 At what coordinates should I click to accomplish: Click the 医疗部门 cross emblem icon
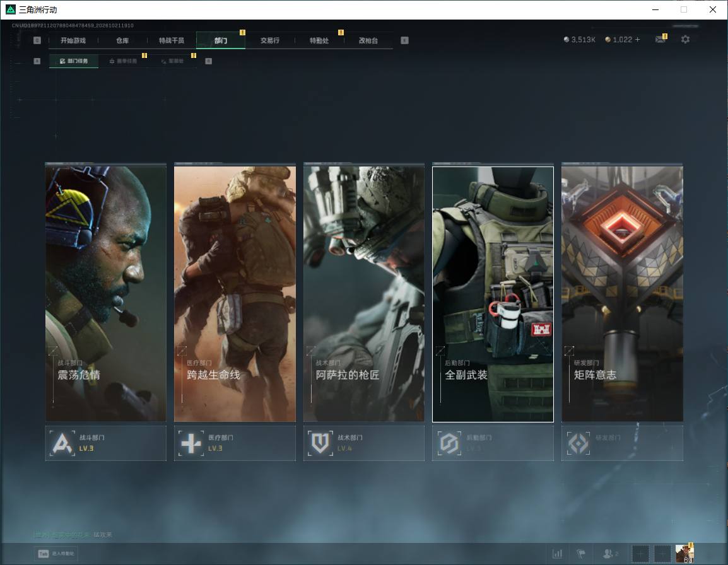[191, 443]
